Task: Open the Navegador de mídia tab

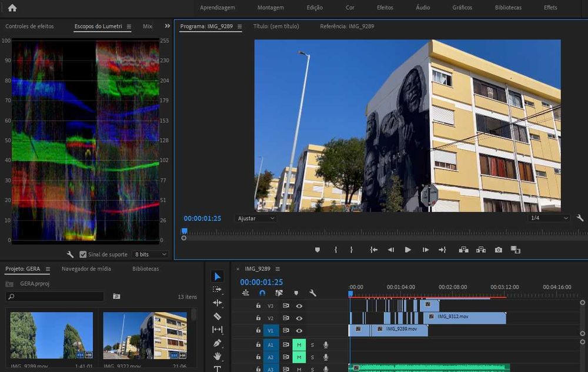Action: point(86,269)
